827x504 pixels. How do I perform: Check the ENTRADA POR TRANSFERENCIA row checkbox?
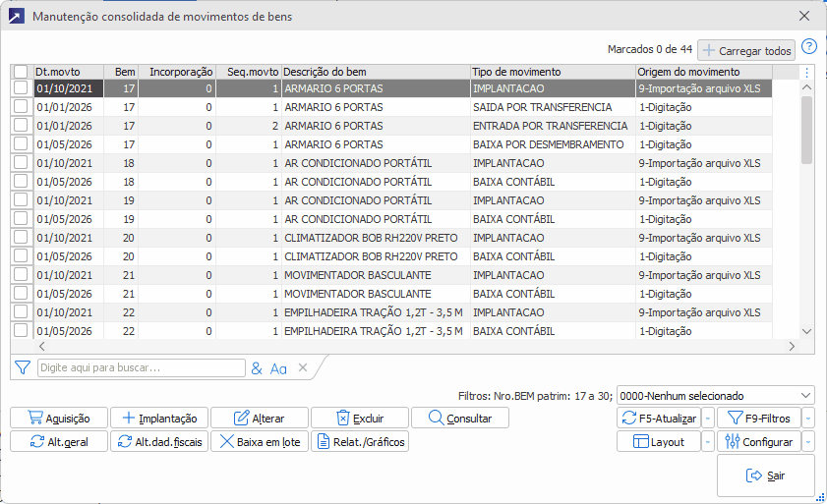(21, 125)
